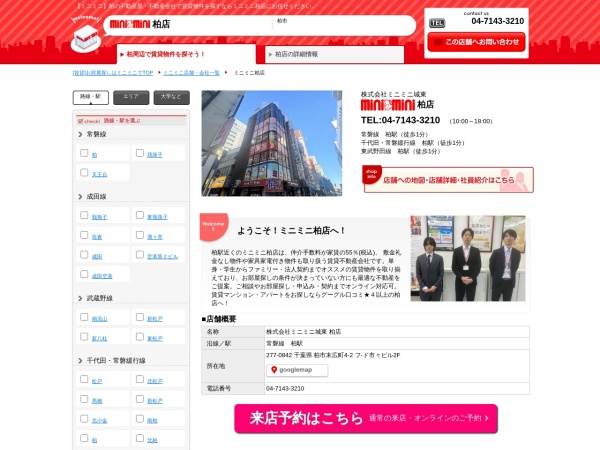Screen dimensions: 600x450
Task: Check the 南流山 station checkbox
Action: 84,317
